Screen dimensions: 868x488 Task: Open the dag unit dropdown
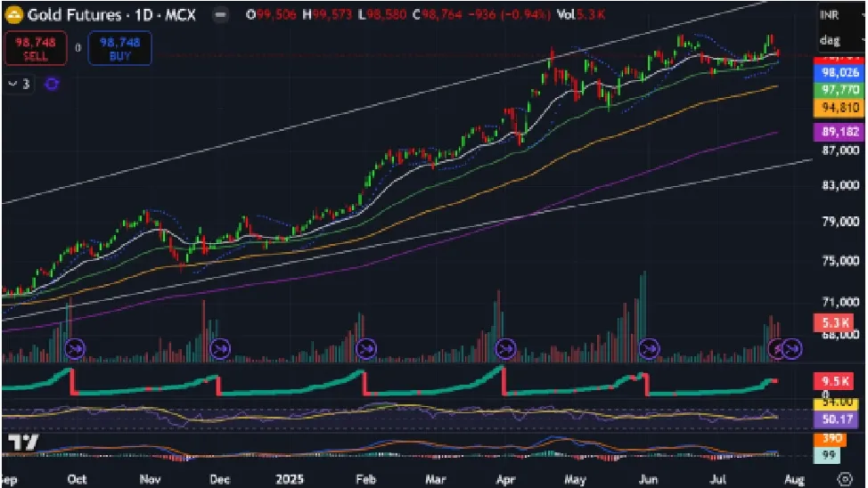pos(841,40)
